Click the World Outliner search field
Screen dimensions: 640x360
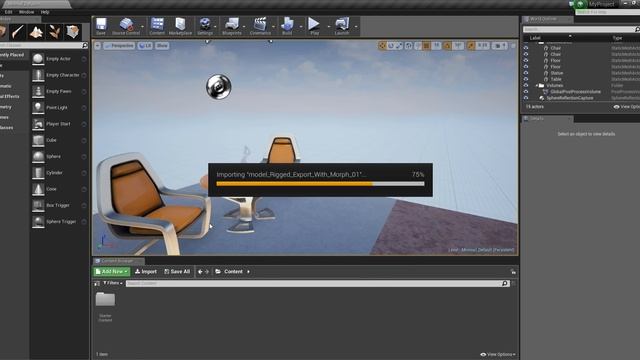click(581, 29)
